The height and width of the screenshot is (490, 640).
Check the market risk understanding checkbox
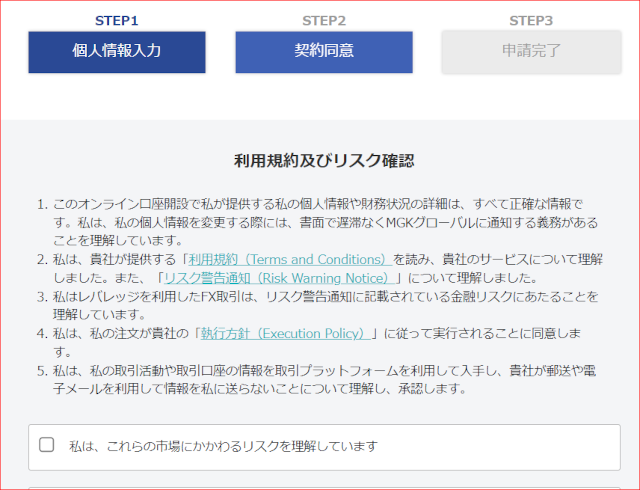click(47, 445)
